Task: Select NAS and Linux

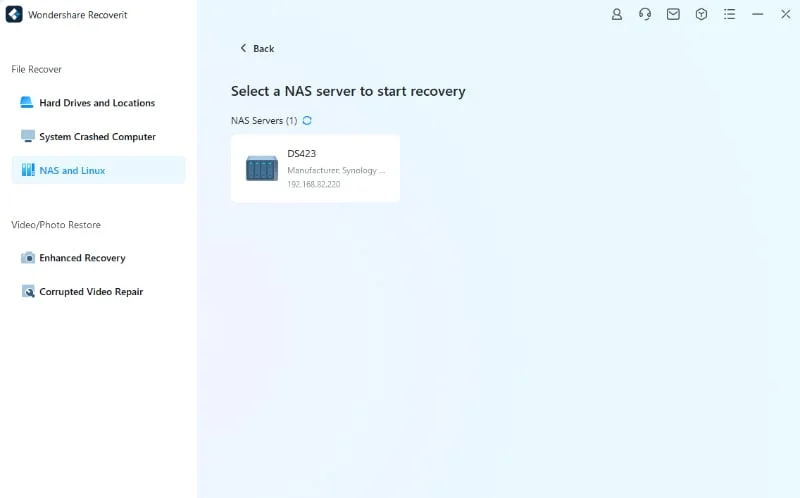Action: point(98,170)
